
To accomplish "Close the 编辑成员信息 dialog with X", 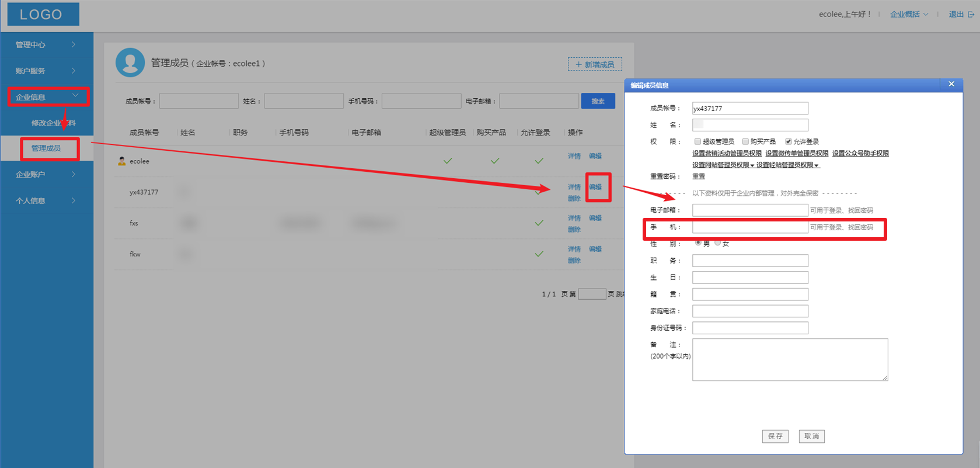I will point(951,84).
